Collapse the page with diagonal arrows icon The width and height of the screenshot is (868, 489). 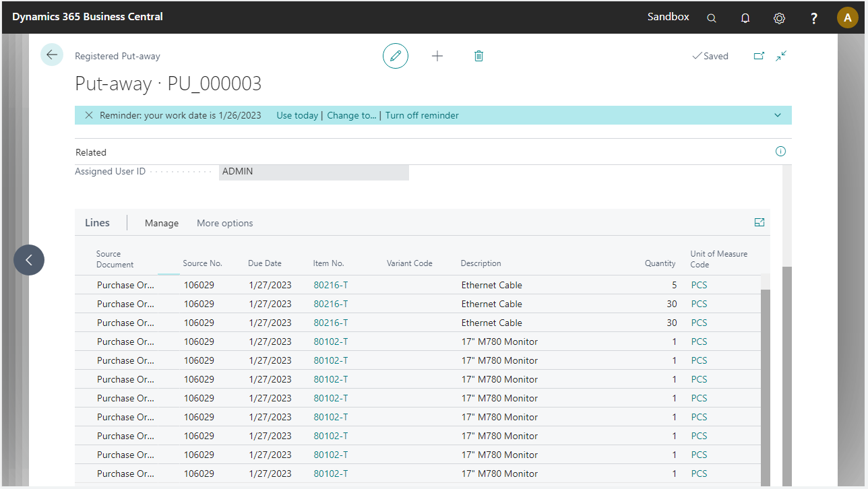coord(781,56)
